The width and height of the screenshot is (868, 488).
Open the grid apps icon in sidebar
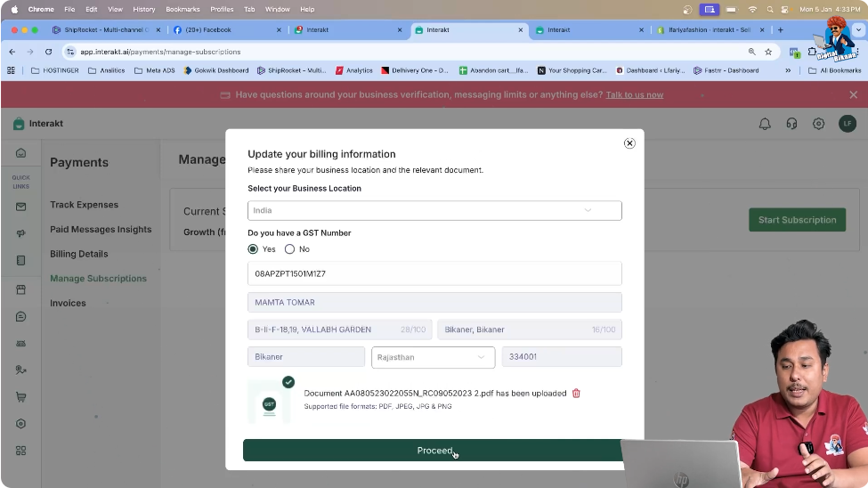[21, 451]
